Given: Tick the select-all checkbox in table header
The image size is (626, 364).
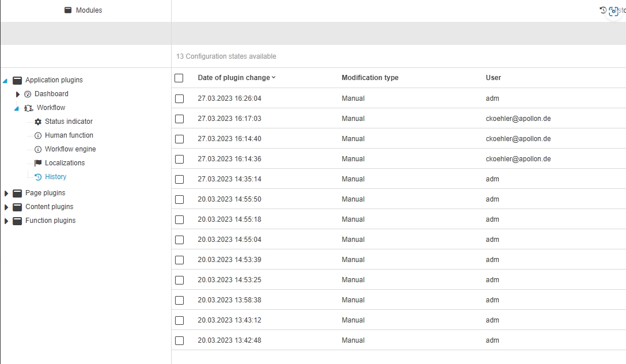Looking at the screenshot, I should pyautogui.click(x=179, y=78).
